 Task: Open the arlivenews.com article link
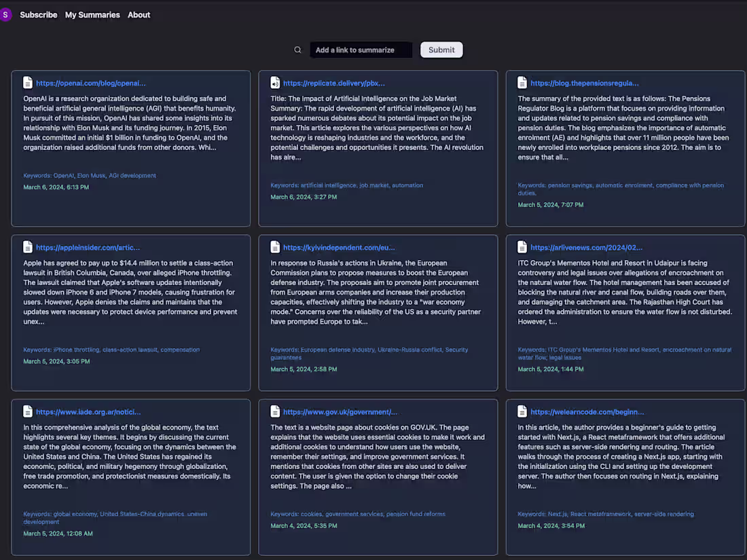point(585,247)
